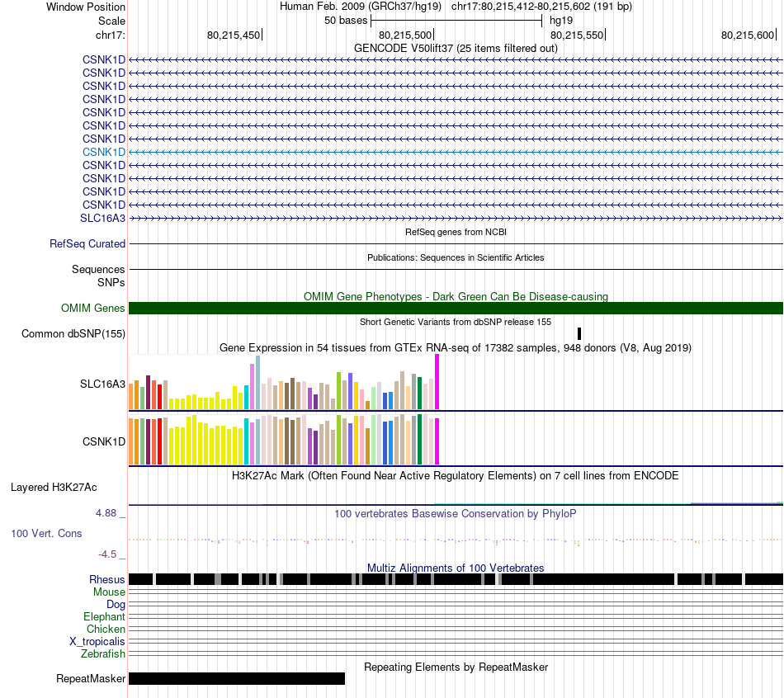Click the -4.5 PhyloP axis value

[x=107, y=554]
